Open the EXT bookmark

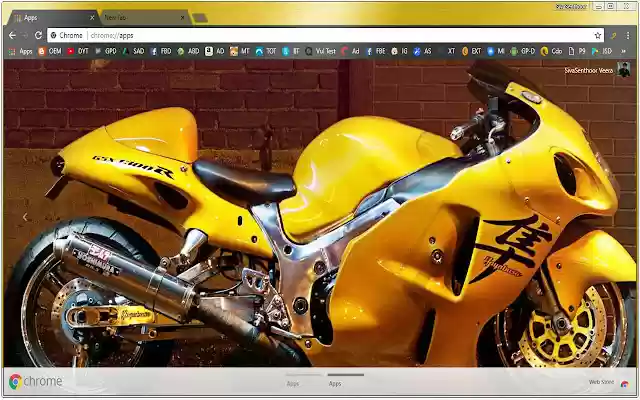[471, 51]
